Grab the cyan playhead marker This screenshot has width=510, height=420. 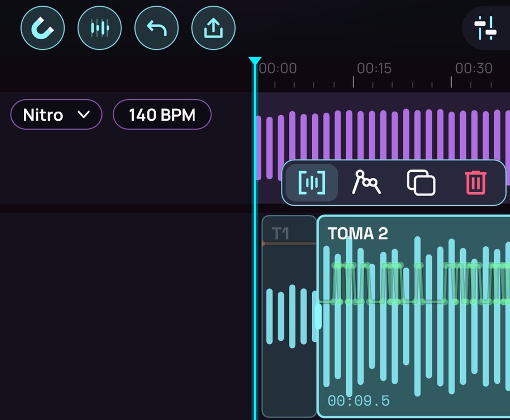(x=254, y=61)
